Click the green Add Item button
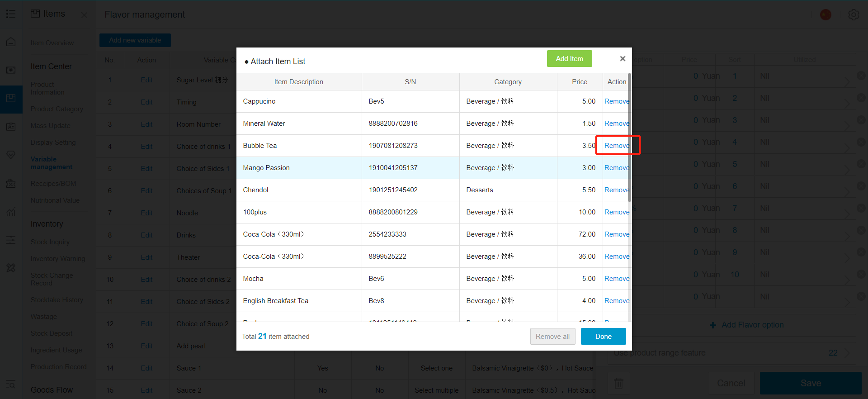Viewport: 868px width, 399px height. 570,59
